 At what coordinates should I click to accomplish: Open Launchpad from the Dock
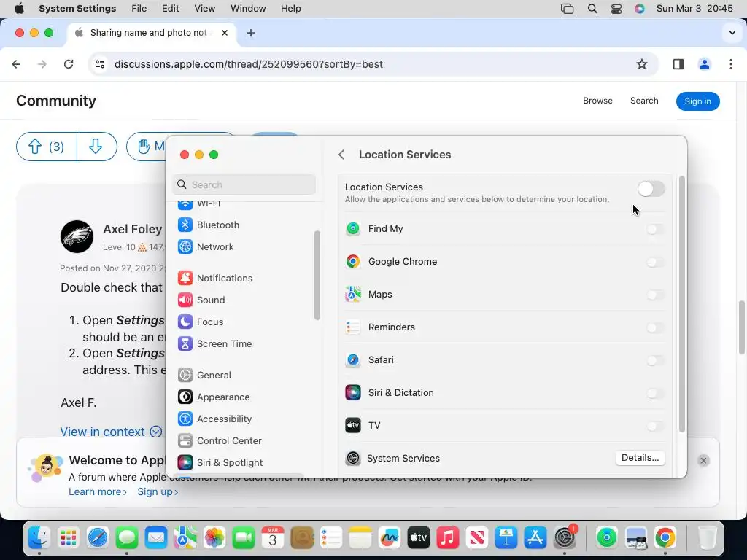pyautogui.click(x=69, y=538)
